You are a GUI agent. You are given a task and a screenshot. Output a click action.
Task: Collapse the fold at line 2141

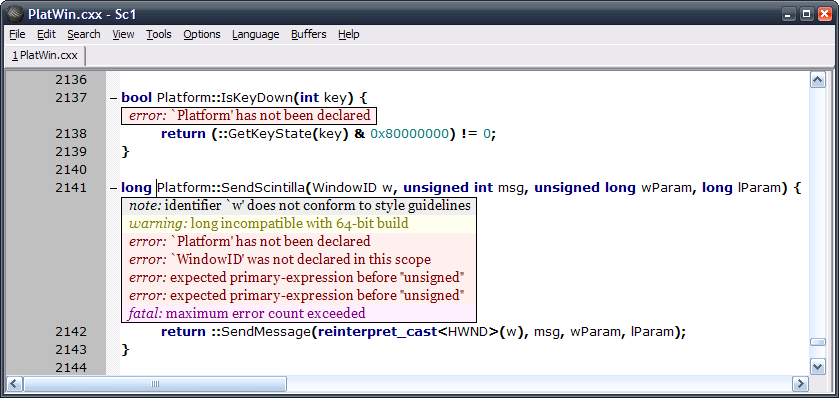(x=113, y=188)
